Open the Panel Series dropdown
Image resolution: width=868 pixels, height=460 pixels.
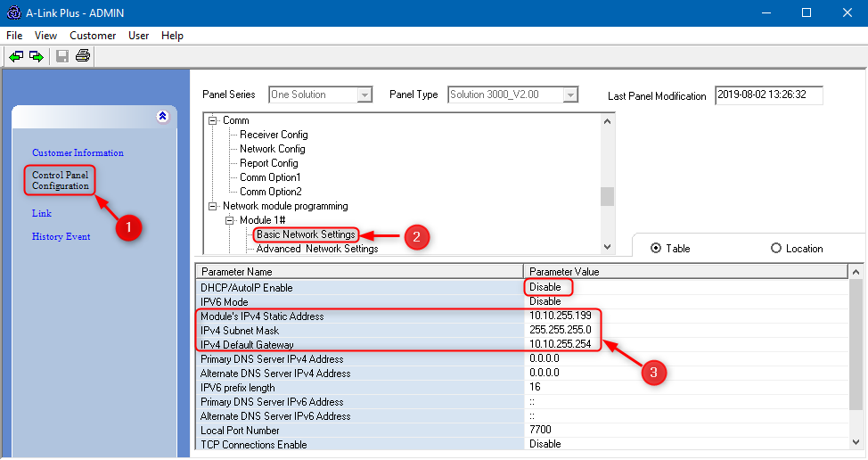pos(364,95)
